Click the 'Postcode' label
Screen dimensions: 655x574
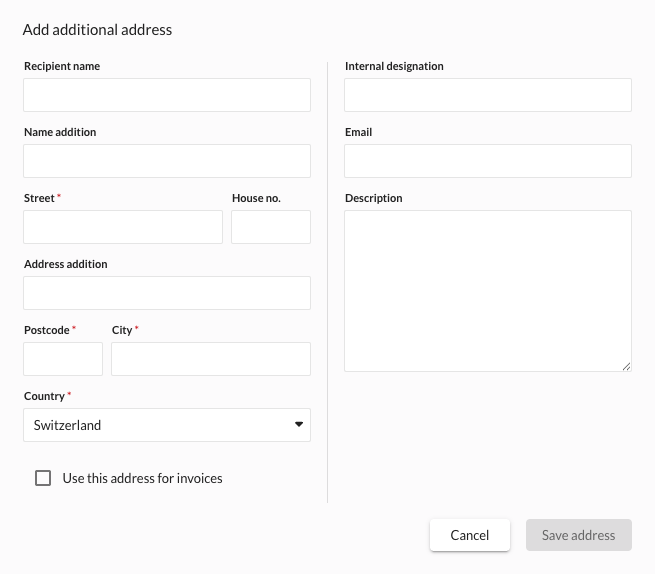(x=47, y=330)
